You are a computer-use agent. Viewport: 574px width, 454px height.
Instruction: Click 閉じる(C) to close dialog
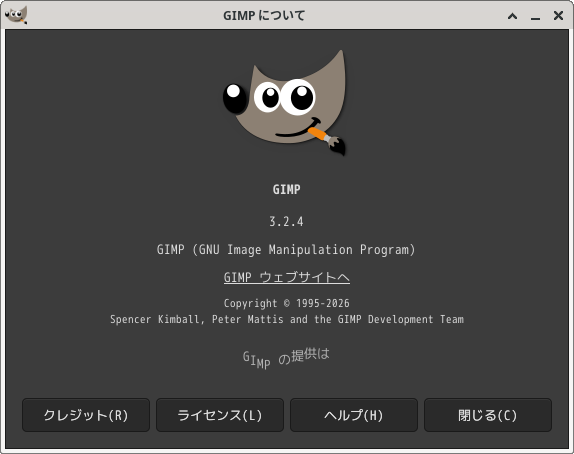coord(488,415)
